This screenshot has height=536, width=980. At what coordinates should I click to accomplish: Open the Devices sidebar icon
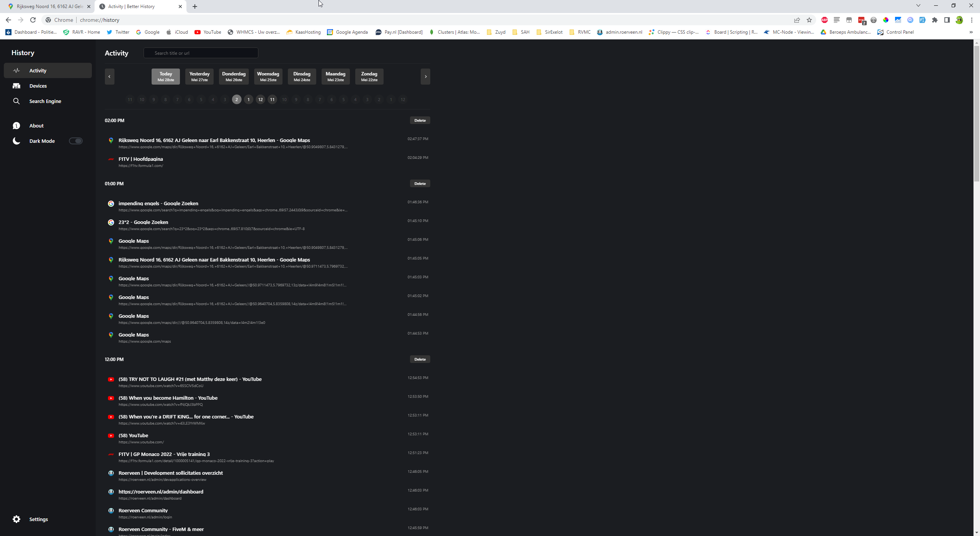tap(16, 86)
